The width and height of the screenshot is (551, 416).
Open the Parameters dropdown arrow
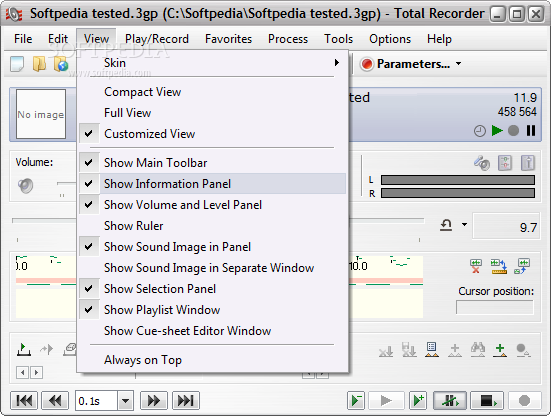[x=458, y=64]
